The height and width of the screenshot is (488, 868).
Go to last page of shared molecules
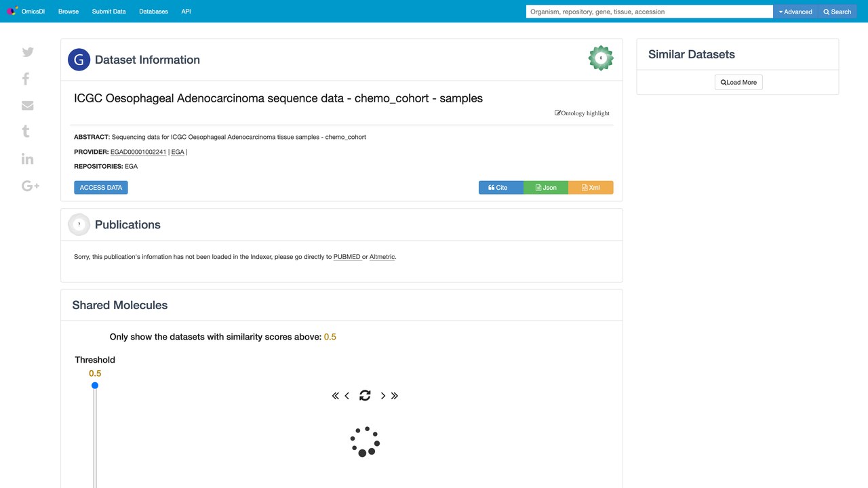[395, 396]
